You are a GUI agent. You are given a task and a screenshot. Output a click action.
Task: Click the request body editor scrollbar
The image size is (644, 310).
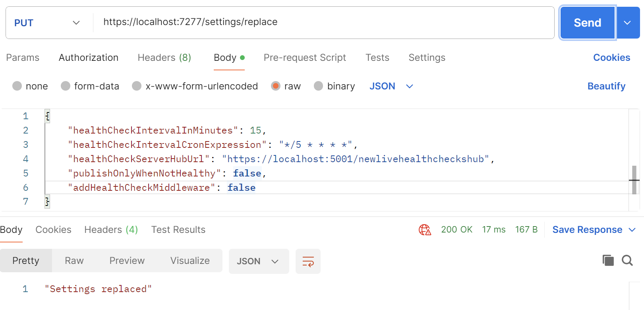[634, 180]
